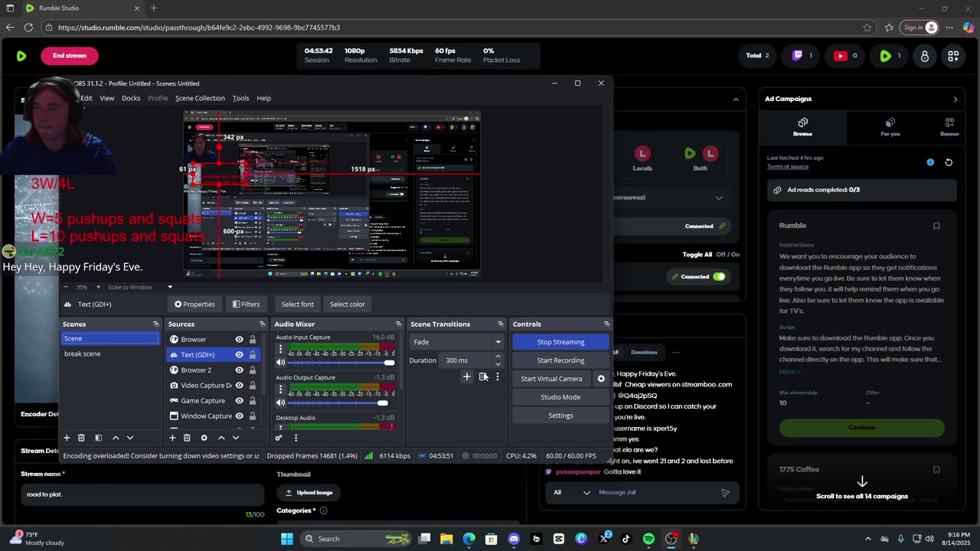Click the Twitch viewer count icon
980x551 pixels.
(x=797, y=56)
